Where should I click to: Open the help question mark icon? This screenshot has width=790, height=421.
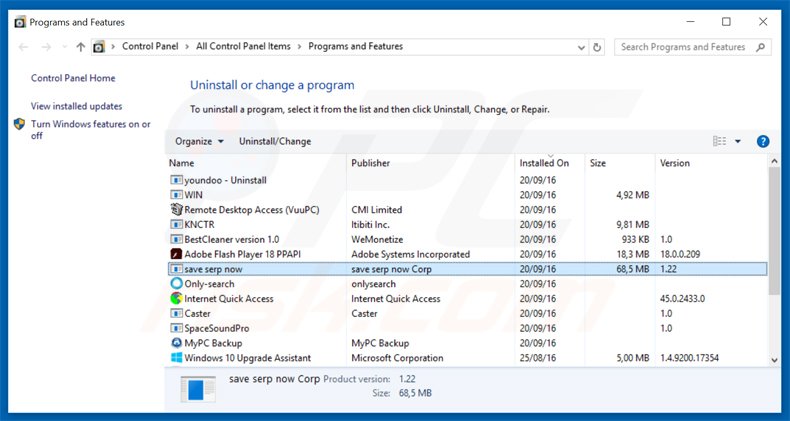pyautogui.click(x=763, y=142)
